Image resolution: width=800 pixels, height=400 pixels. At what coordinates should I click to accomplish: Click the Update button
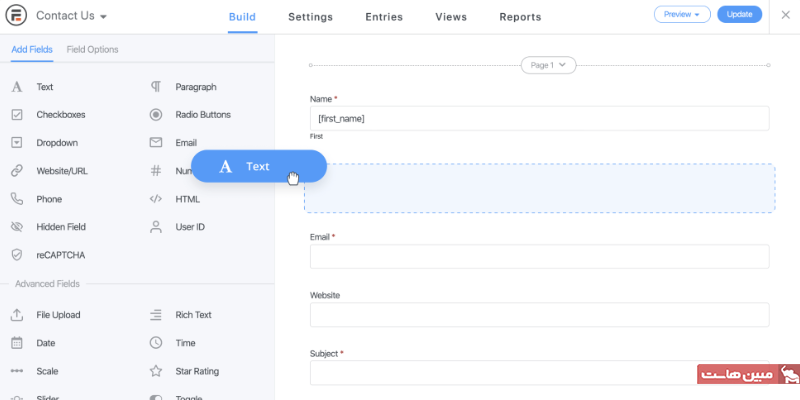[739, 15]
